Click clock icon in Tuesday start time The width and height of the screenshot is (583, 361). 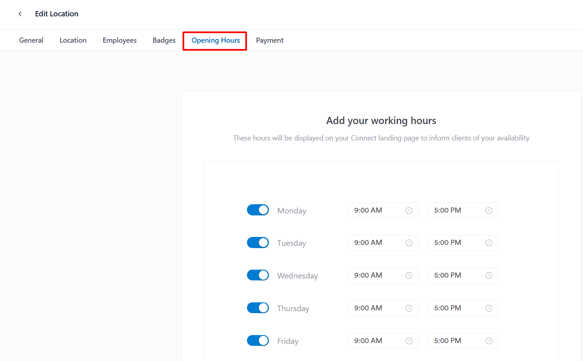pos(409,243)
